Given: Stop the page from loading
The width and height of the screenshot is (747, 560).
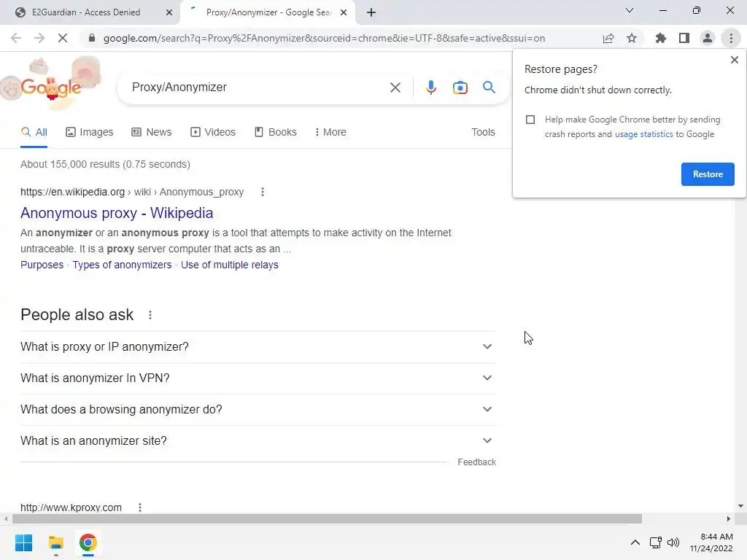Looking at the screenshot, I should 63,38.
